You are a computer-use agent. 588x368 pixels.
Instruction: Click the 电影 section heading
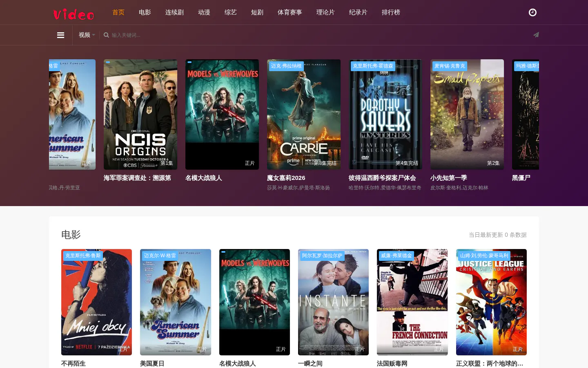[71, 235]
